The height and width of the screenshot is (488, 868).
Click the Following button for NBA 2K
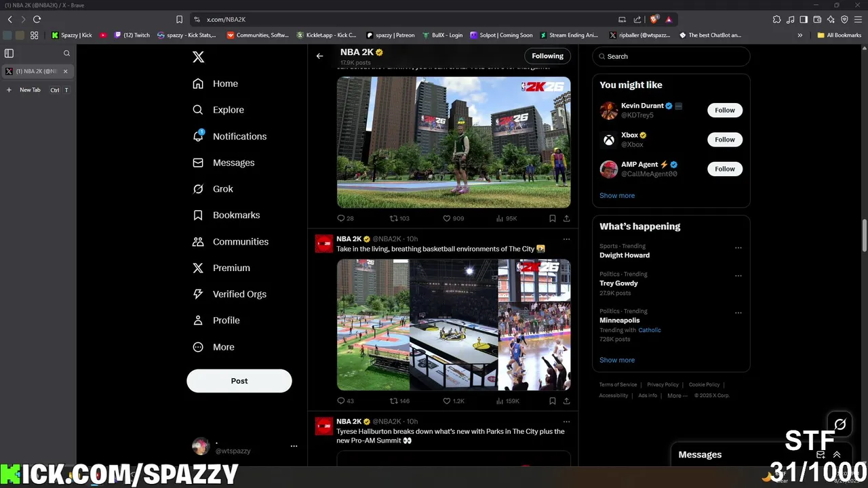547,56
